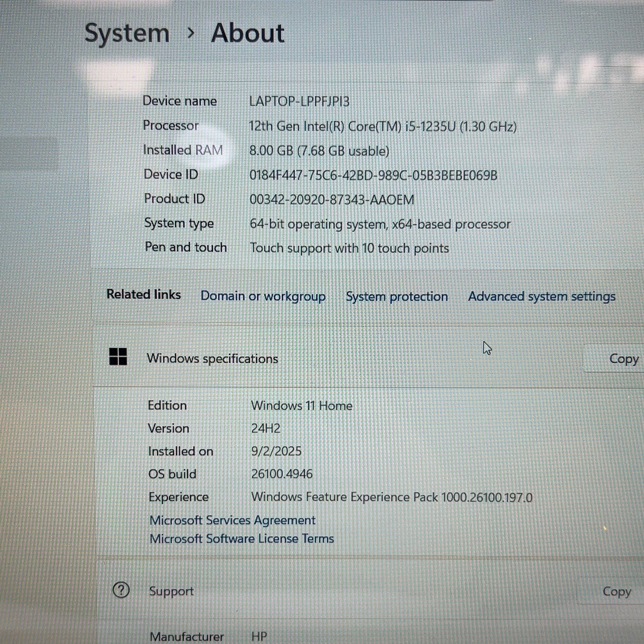Open Microsoft Services Agreement link
Screen dimensions: 644x644
click(232, 520)
